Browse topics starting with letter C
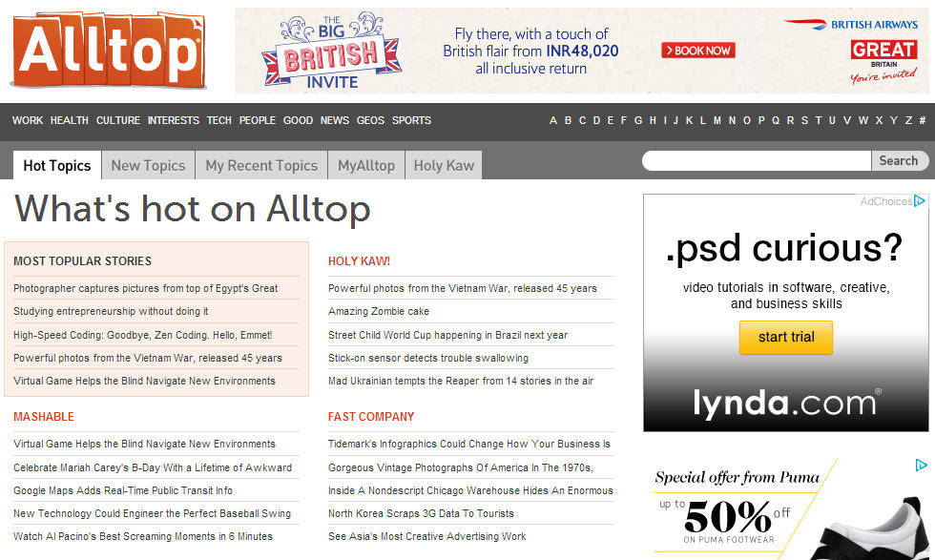 tap(582, 120)
